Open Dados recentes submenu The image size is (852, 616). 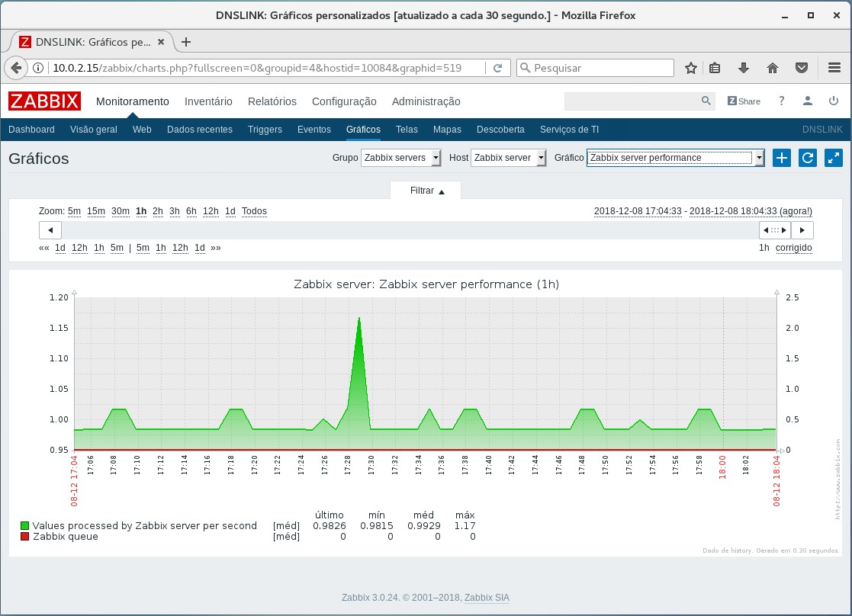[x=199, y=130]
